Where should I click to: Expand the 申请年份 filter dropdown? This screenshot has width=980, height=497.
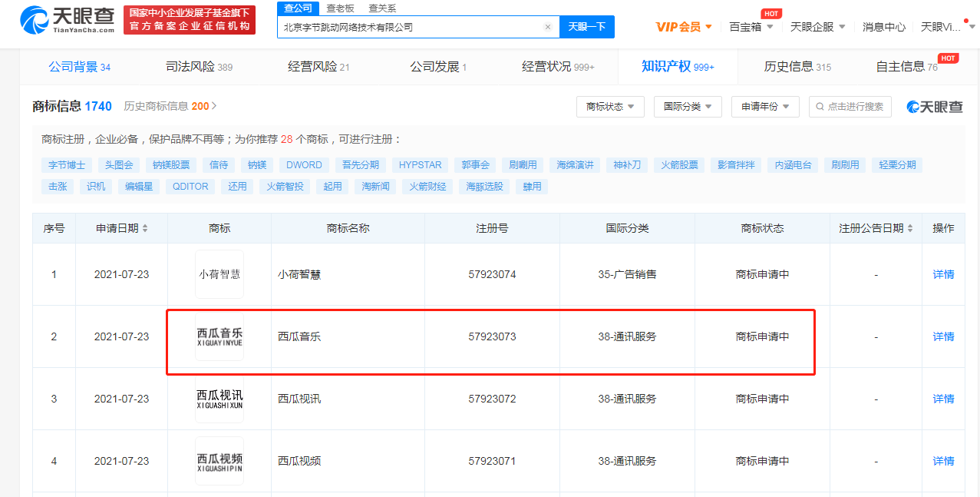tap(764, 107)
